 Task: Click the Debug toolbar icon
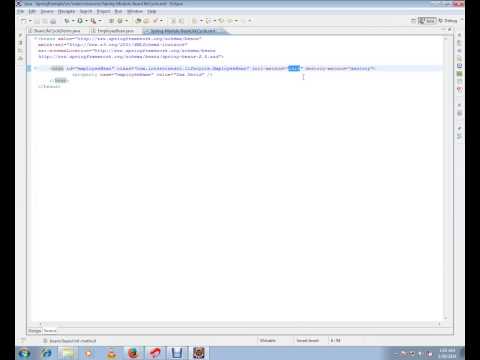click(67, 21)
